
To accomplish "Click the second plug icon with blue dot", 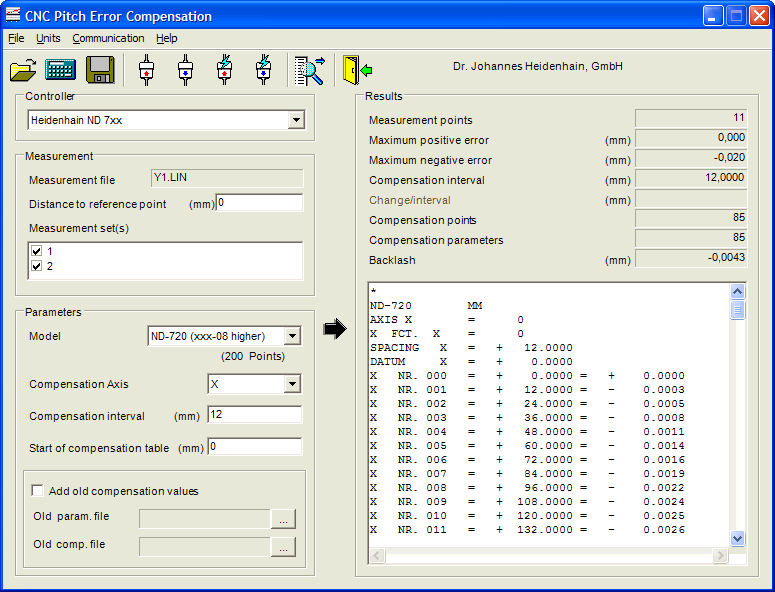I will [x=185, y=70].
